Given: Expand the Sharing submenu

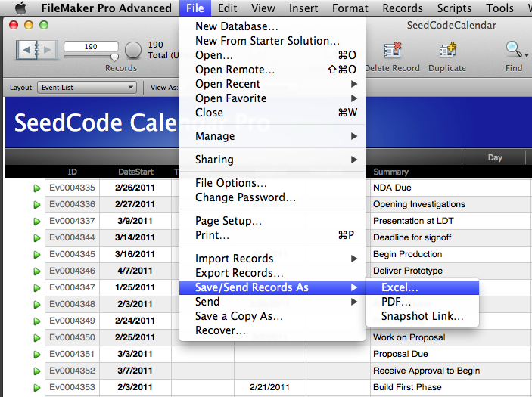Looking at the screenshot, I should [354, 160].
